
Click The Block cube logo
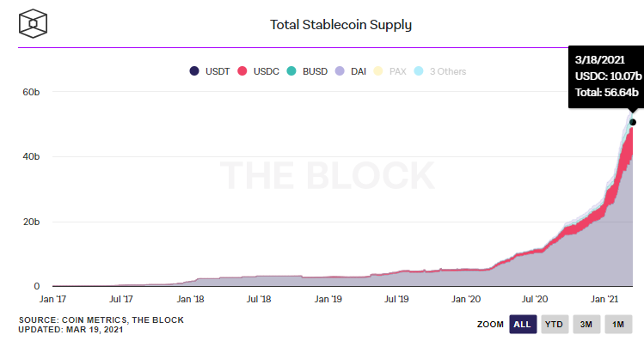(33, 24)
